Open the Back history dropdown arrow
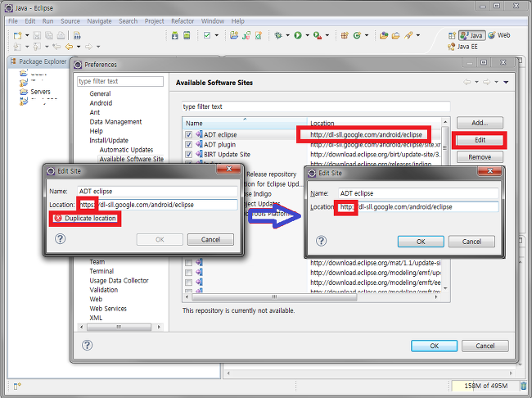This screenshot has height=398, width=532. tap(79, 47)
